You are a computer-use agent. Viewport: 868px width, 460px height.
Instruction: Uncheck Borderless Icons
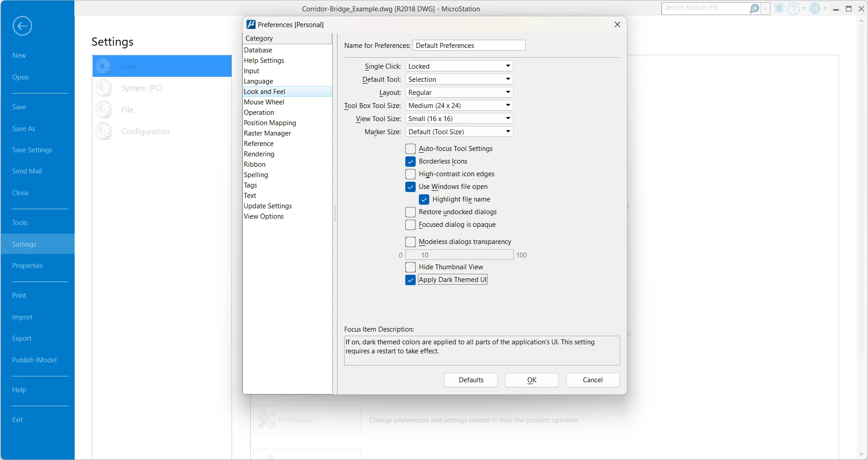(410, 161)
